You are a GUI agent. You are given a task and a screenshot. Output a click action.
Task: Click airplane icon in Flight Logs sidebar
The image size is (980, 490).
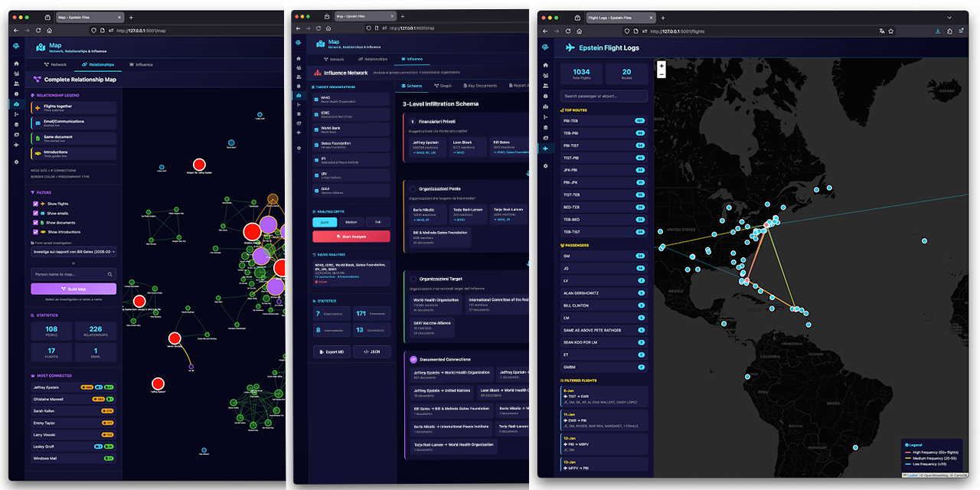click(x=545, y=148)
